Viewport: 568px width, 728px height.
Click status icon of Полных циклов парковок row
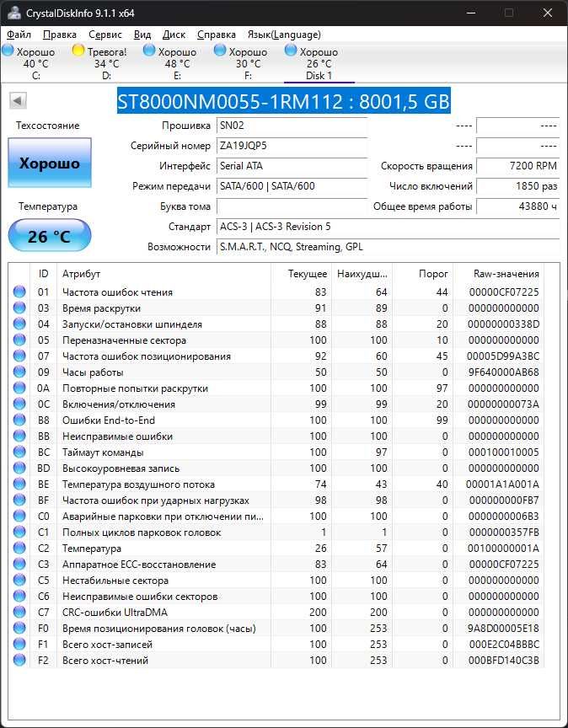click(x=19, y=532)
